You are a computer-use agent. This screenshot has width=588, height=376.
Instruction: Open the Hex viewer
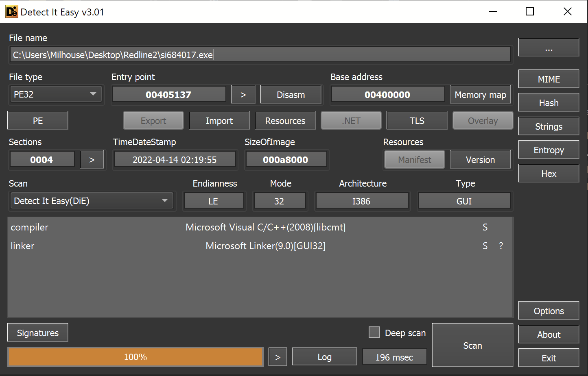pyautogui.click(x=548, y=173)
